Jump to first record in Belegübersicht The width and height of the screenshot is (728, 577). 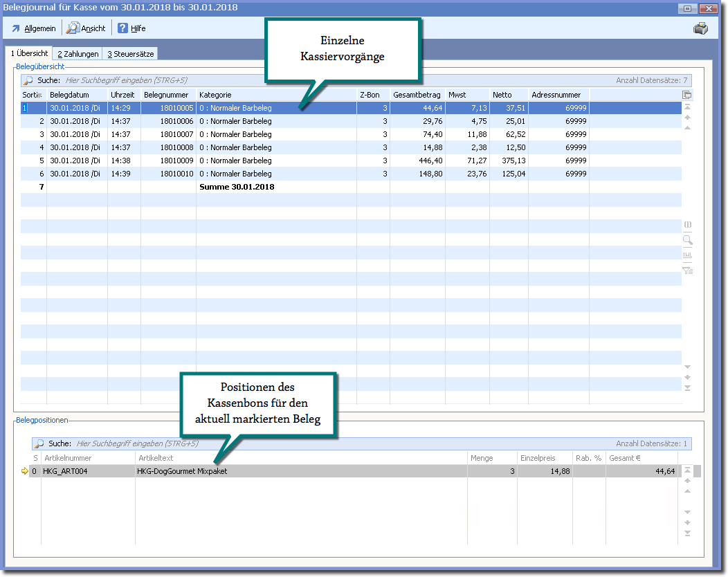(687, 107)
